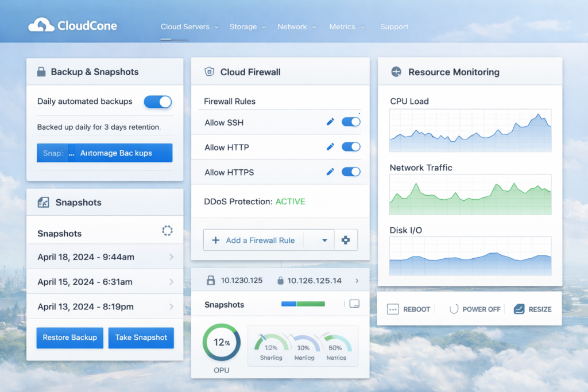This screenshot has height=392, width=588.
Task: Toggle the Allow HTTP firewall rule
Action: [x=350, y=147]
